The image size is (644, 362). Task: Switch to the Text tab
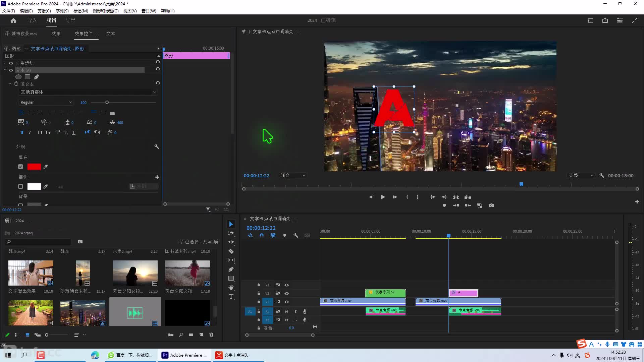pos(111,34)
